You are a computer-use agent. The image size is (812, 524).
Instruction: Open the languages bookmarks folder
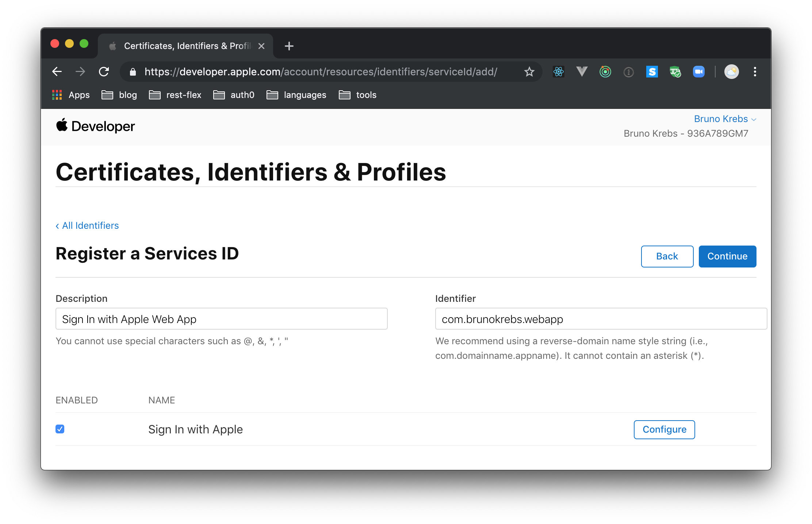pyautogui.click(x=296, y=95)
